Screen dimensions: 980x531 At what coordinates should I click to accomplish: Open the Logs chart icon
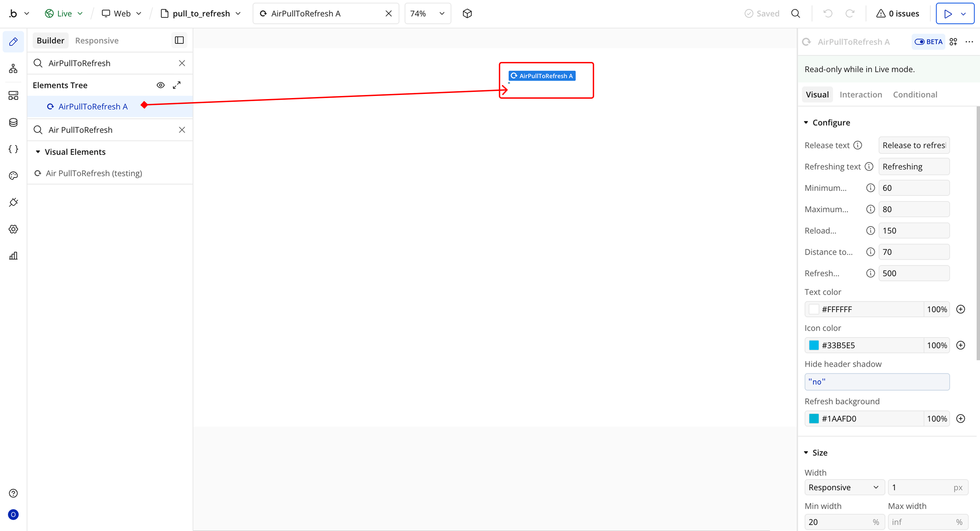[13, 256]
